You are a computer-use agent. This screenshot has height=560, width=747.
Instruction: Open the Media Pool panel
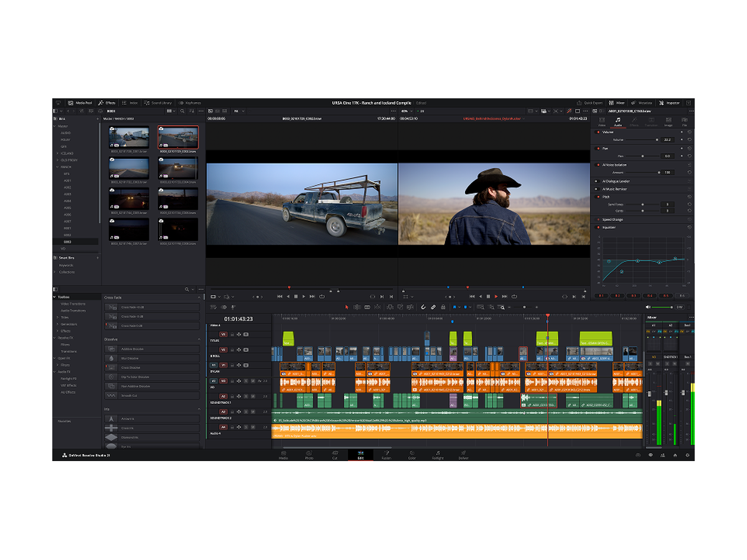[79, 103]
